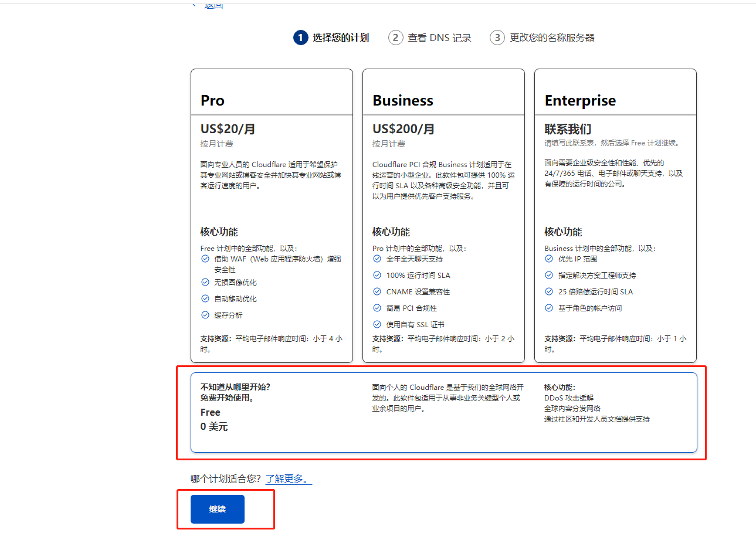Viewport: 756px width, 533px height.
Task: Click the 联系我们 heading in the Enterprise card
Action: pyautogui.click(x=568, y=129)
